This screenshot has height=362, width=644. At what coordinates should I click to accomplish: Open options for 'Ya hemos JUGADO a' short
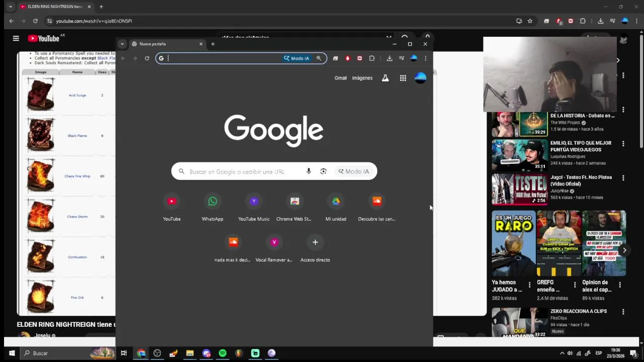(529, 285)
